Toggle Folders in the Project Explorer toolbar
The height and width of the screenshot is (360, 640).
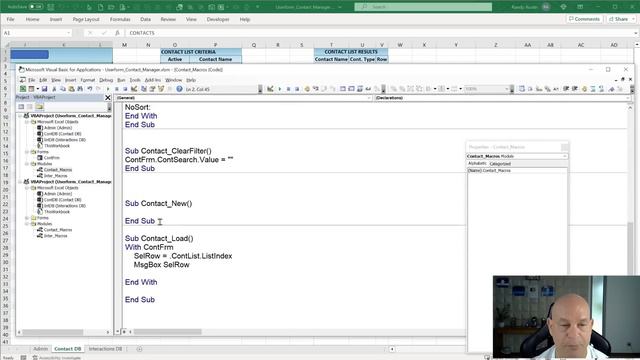pos(39,107)
